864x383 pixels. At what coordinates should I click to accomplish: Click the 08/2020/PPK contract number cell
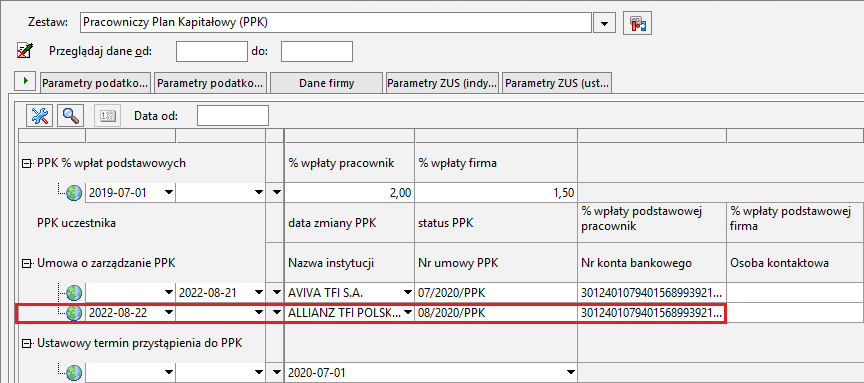tap(495, 313)
